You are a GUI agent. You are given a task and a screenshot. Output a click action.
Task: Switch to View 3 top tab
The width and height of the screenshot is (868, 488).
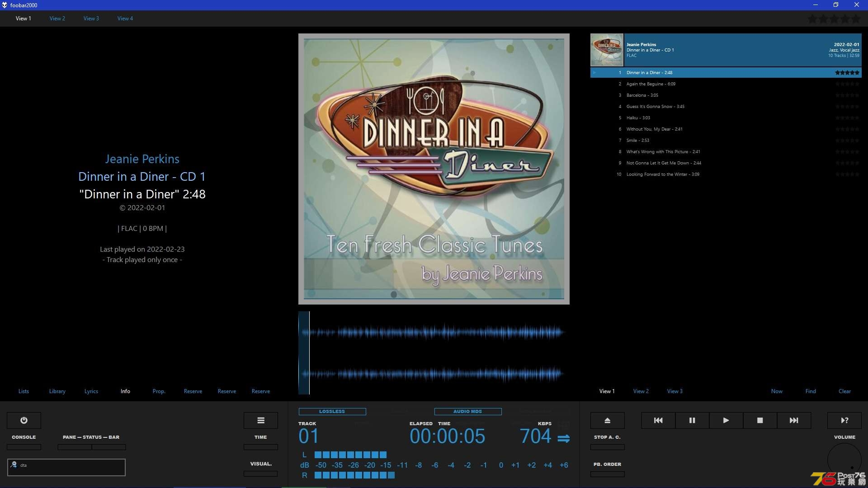(x=91, y=19)
